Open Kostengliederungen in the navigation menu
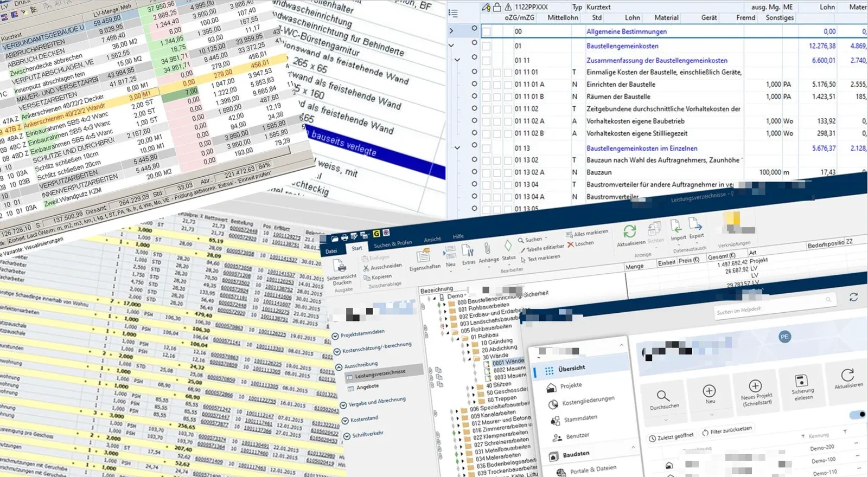This screenshot has height=477, width=868. pos(583,402)
